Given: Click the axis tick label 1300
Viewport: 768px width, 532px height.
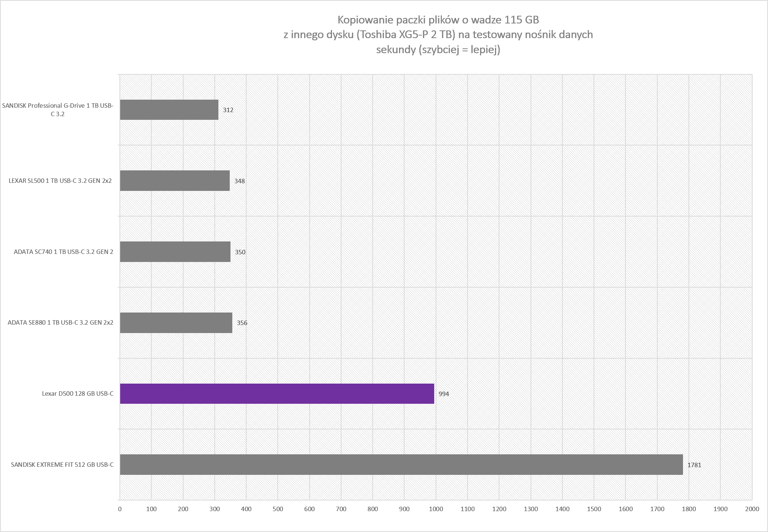Looking at the screenshot, I should (531, 509).
